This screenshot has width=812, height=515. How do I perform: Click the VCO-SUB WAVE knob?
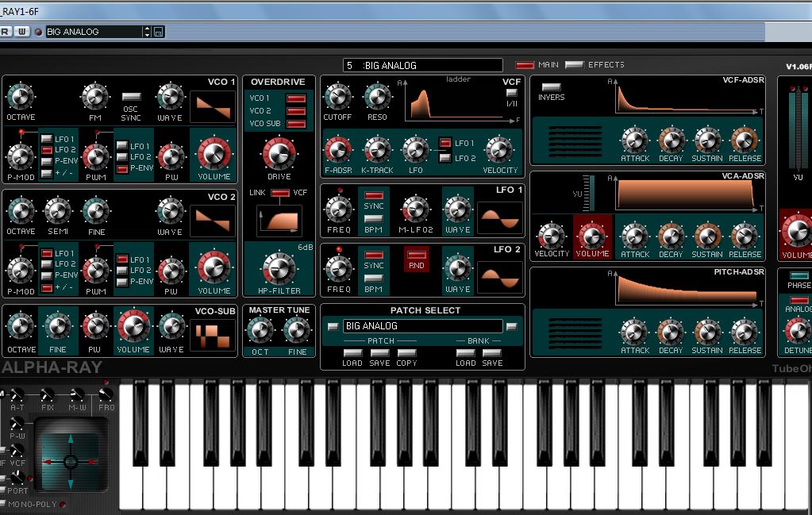pyautogui.click(x=171, y=328)
